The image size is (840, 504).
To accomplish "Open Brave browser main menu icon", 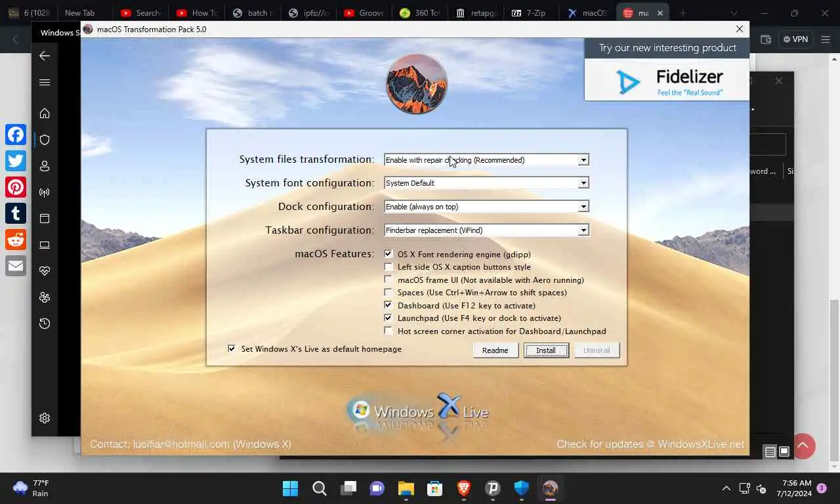I will [x=826, y=39].
